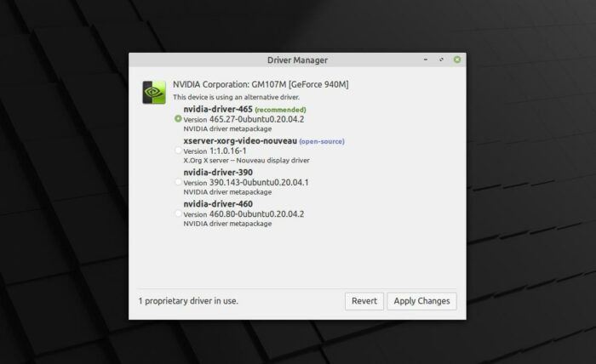
Task: Click version 390.143-0ubuntu0.20.04.1 text
Action: (x=246, y=182)
